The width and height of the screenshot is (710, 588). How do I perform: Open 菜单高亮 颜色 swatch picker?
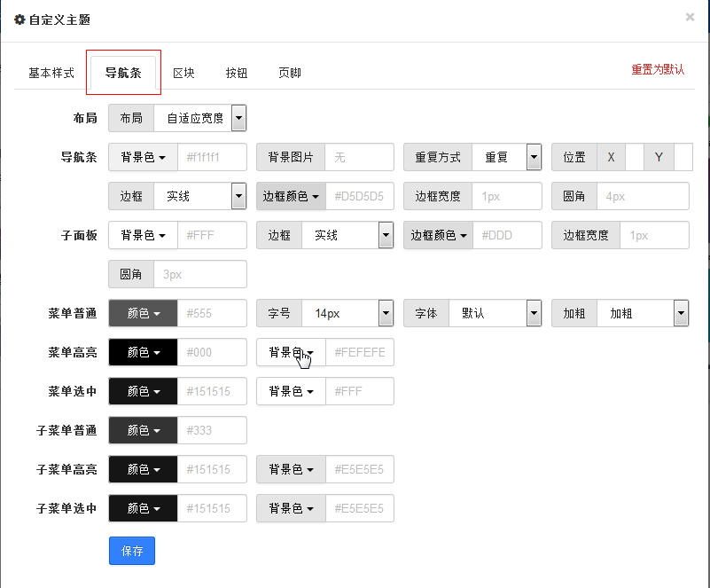(143, 352)
